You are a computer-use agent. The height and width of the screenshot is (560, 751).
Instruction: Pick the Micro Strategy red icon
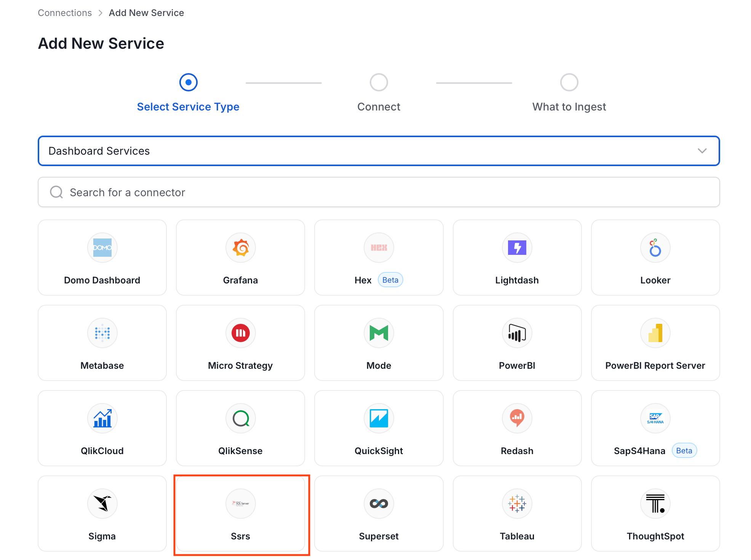(x=241, y=333)
